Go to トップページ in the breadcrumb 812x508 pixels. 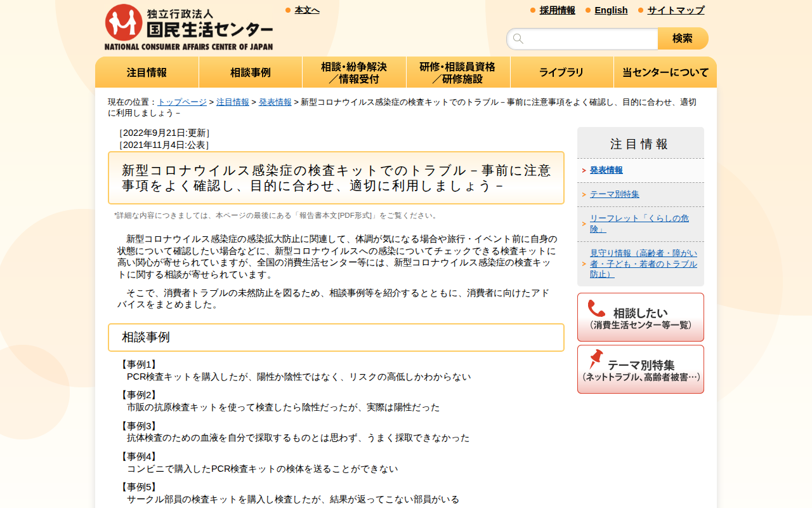point(182,102)
